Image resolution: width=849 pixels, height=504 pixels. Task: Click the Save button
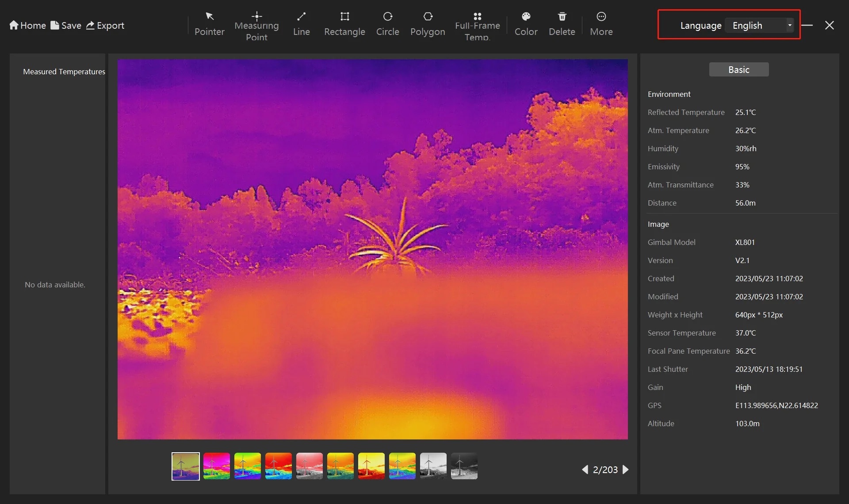tap(67, 25)
